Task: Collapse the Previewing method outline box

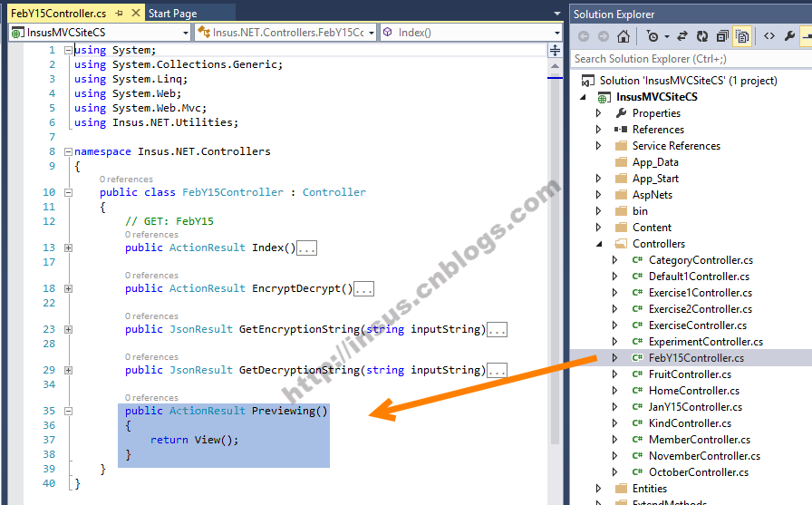Action: [68, 411]
